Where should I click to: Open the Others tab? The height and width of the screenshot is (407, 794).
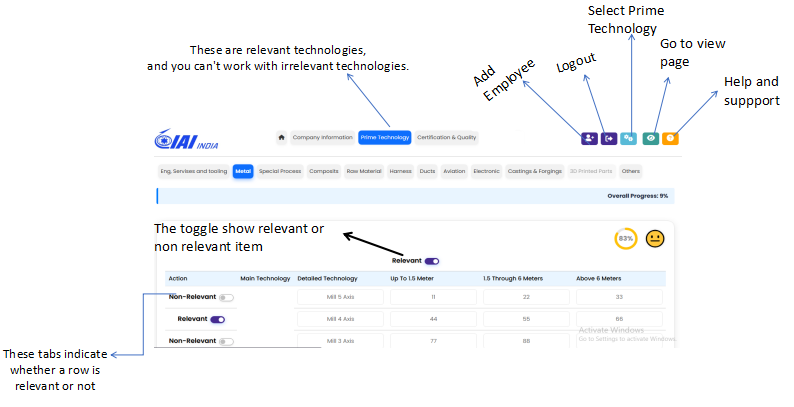(x=631, y=171)
